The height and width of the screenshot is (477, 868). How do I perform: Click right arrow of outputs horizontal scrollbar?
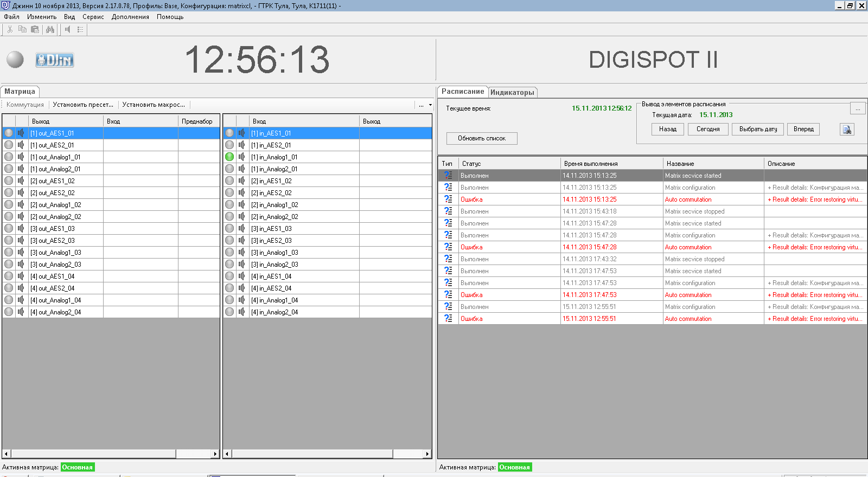click(215, 454)
